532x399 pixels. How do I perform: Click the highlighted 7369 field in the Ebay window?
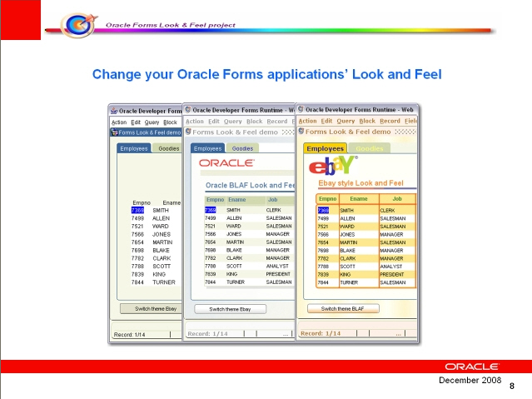point(323,210)
